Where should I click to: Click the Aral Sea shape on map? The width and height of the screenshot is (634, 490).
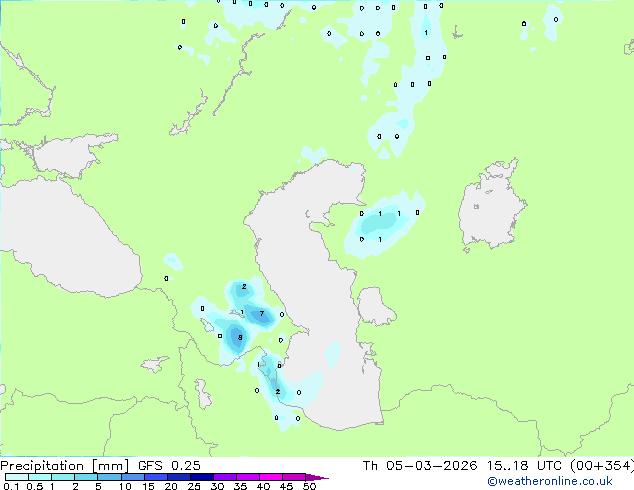(x=491, y=206)
